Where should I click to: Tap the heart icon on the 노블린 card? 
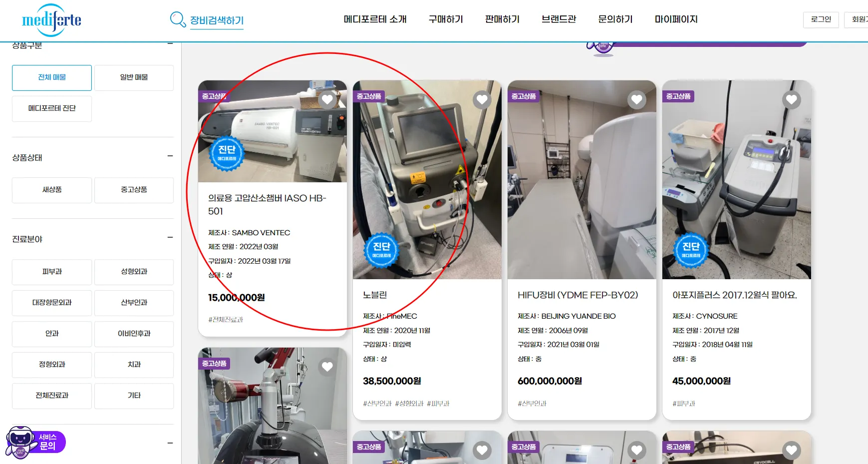tap(482, 99)
